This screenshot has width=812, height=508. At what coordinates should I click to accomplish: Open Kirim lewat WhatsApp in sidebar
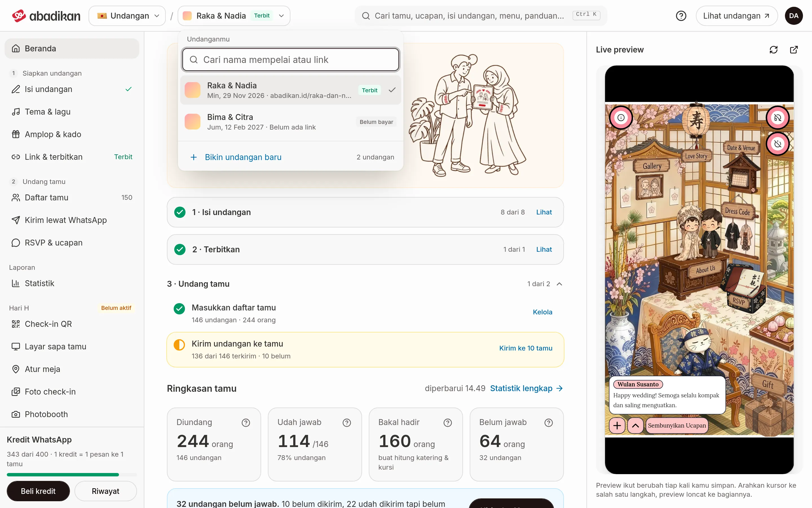click(72, 220)
